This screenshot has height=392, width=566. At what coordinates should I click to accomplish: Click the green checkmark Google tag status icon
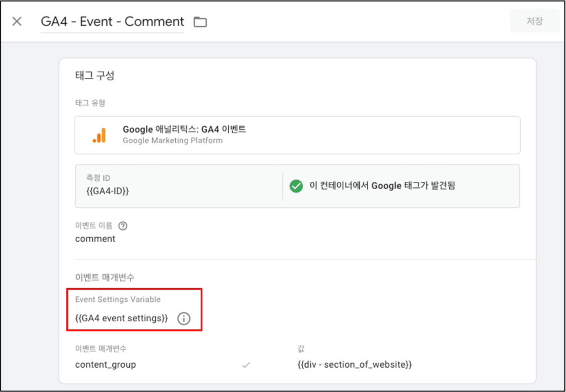(296, 186)
